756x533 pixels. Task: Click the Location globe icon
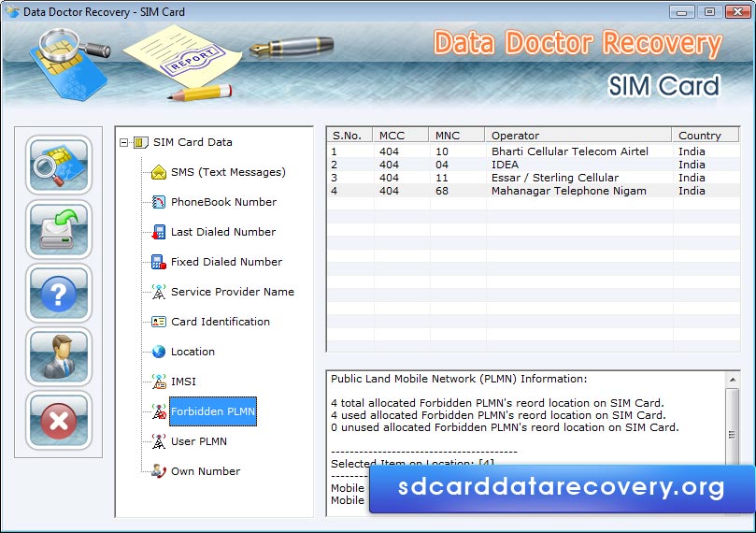[x=159, y=352]
